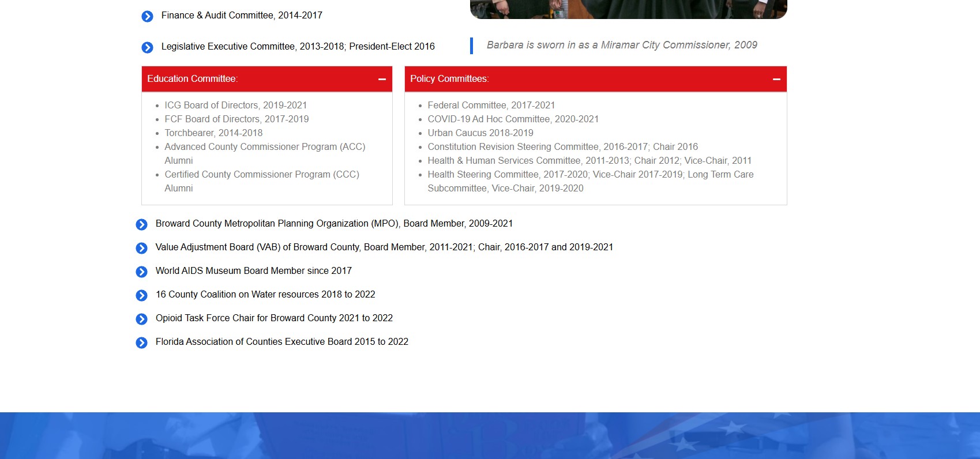Click the arrow bullet beside Opioid Task Force Chair

click(x=141, y=319)
